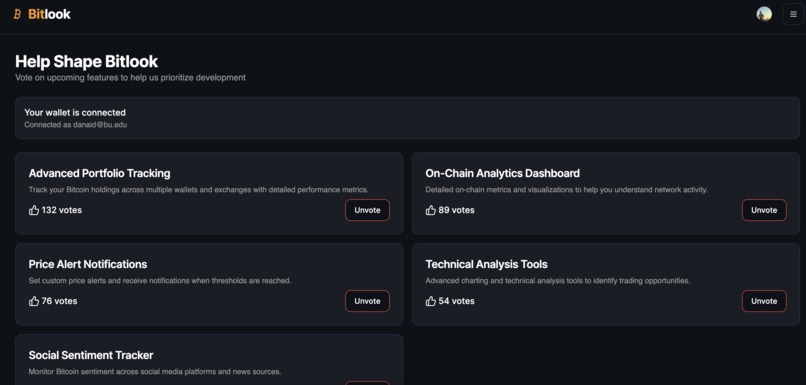Click 'Vote on upcoming features' subtitle

(131, 78)
